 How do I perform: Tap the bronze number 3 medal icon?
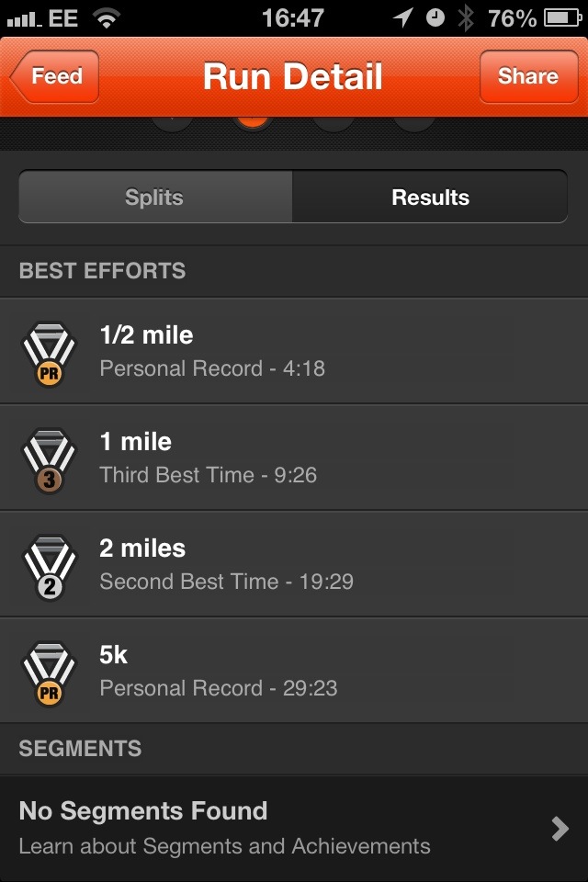pyautogui.click(x=49, y=459)
